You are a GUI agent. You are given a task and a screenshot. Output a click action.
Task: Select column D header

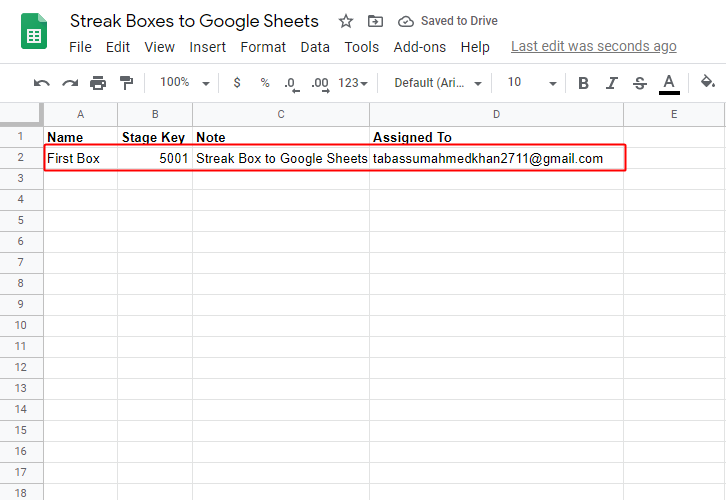(x=496, y=114)
